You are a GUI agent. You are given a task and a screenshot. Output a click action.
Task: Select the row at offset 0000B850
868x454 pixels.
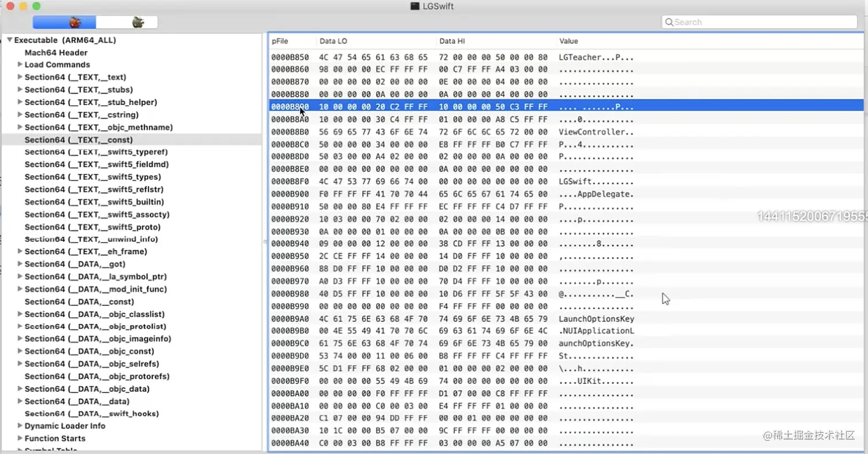(566, 57)
